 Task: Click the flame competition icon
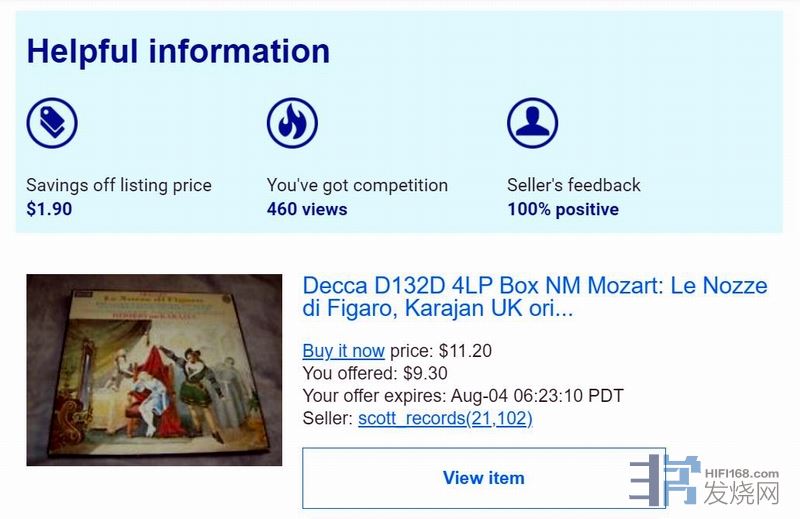coord(292,123)
